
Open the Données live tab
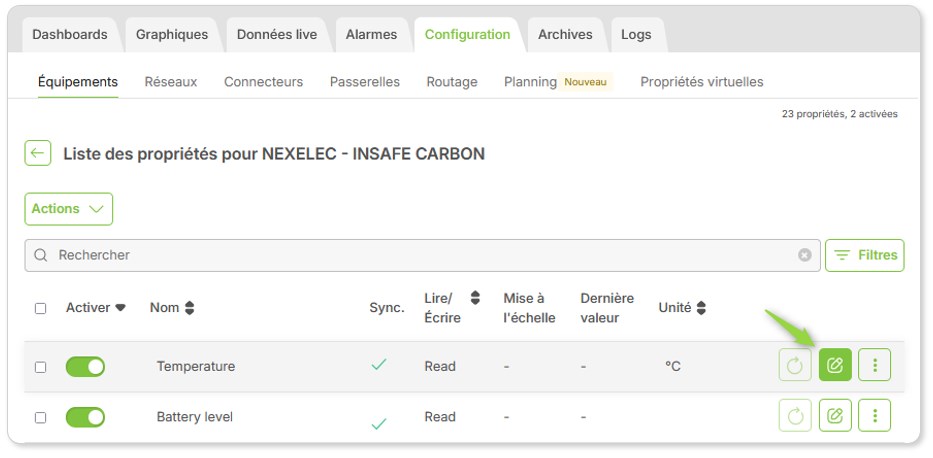(x=277, y=34)
